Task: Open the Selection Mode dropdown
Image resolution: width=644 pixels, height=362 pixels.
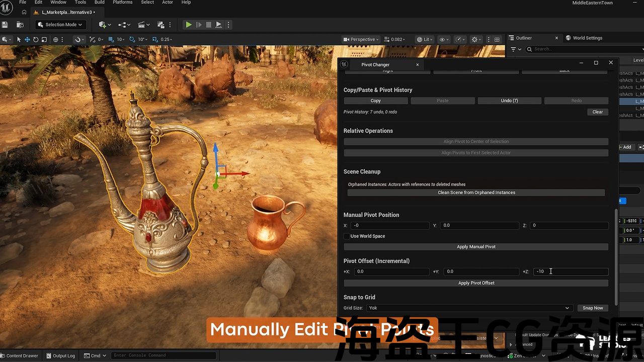Action: [x=60, y=25]
